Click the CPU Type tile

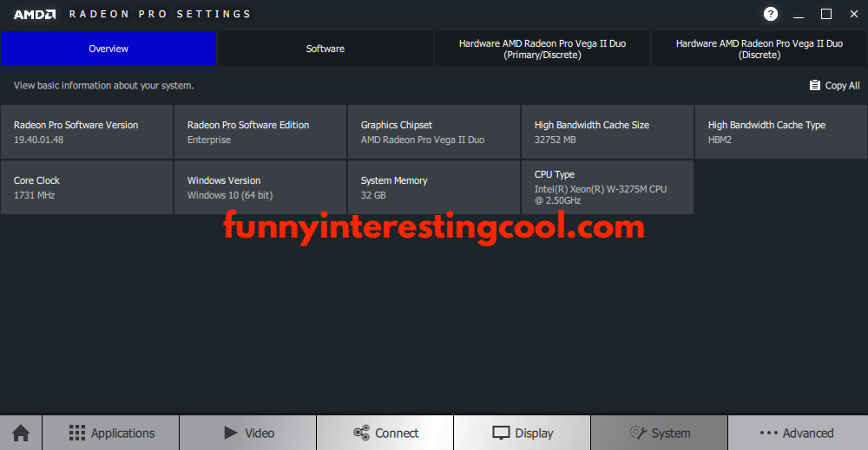[608, 187]
